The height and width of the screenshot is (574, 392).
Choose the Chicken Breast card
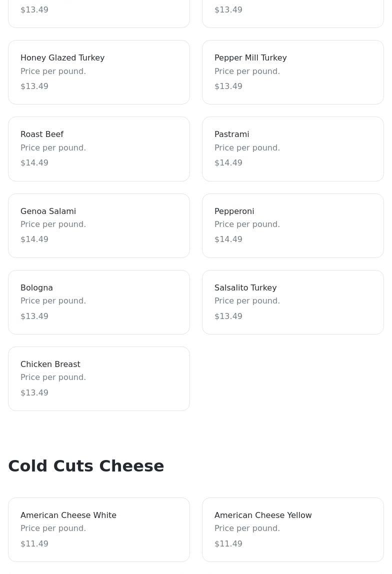(99, 378)
